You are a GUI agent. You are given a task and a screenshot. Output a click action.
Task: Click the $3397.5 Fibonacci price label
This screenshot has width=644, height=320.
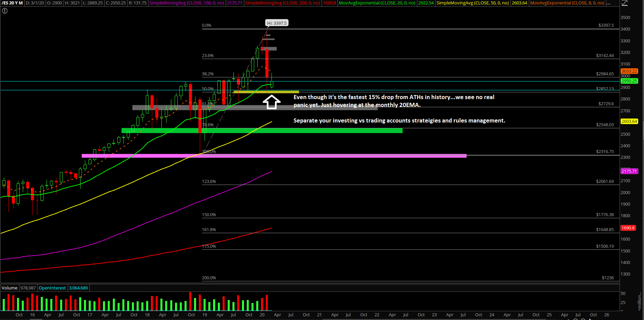[606, 25]
